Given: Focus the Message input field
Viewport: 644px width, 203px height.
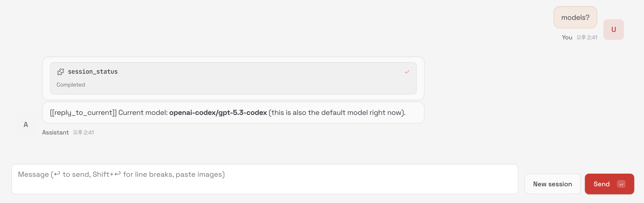Looking at the screenshot, I should [265, 179].
